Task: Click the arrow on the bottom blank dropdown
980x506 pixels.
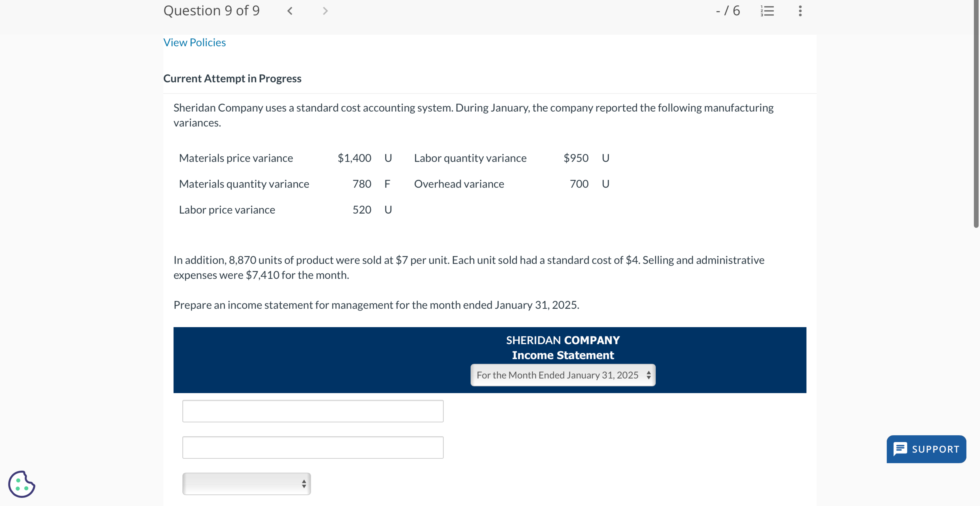Action: [304, 484]
